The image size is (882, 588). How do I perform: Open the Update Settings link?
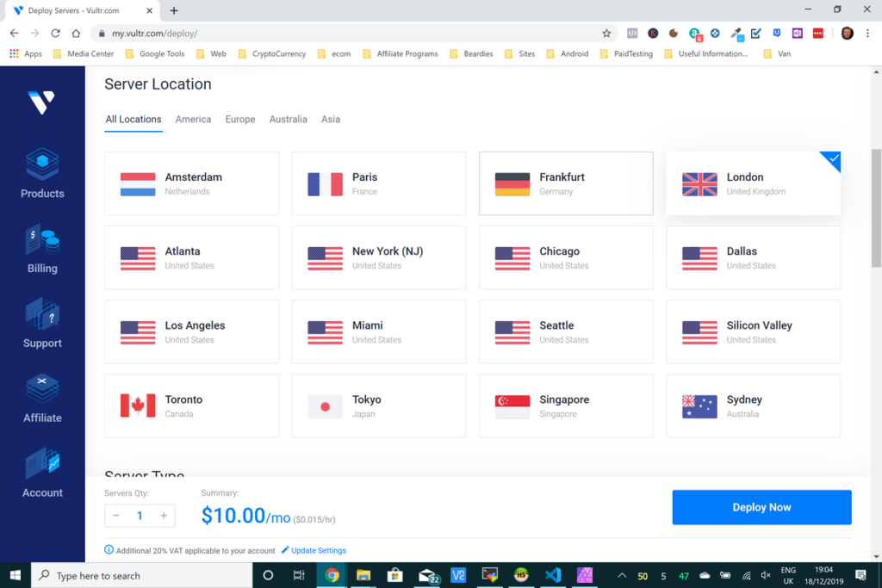coord(314,550)
